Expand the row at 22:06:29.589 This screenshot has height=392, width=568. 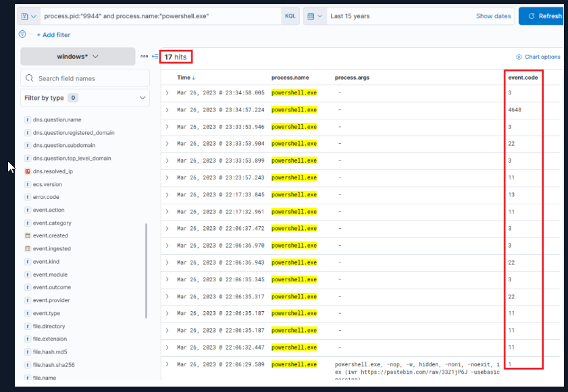(x=167, y=364)
